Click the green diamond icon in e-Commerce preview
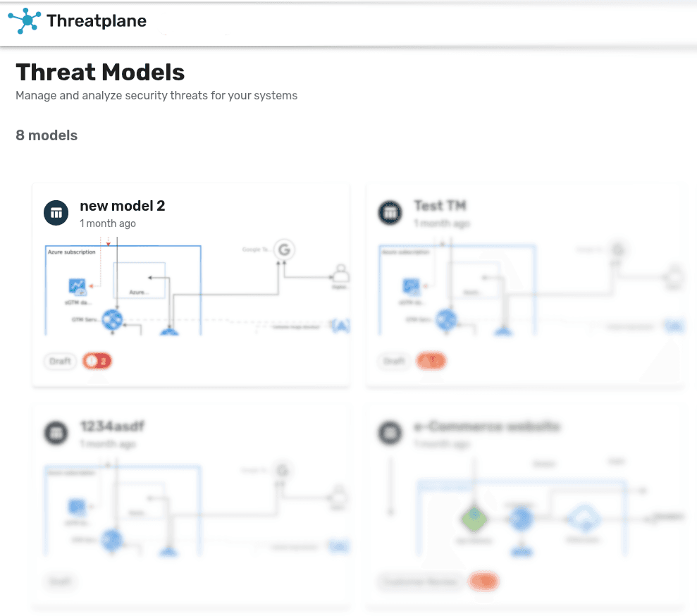The height and width of the screenshot is (616, 697). click(x=474, y=519)
